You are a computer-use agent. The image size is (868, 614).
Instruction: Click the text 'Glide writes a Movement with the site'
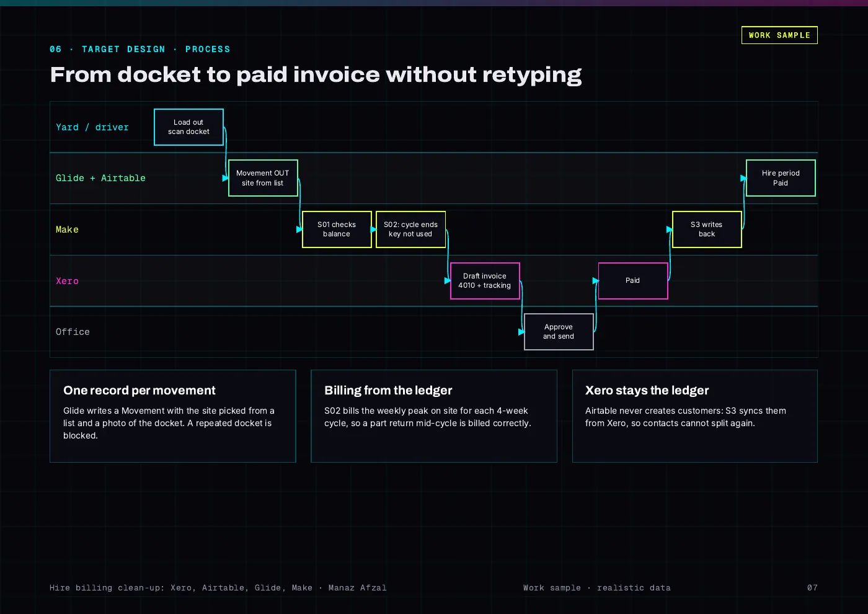[x=139, y=411]
